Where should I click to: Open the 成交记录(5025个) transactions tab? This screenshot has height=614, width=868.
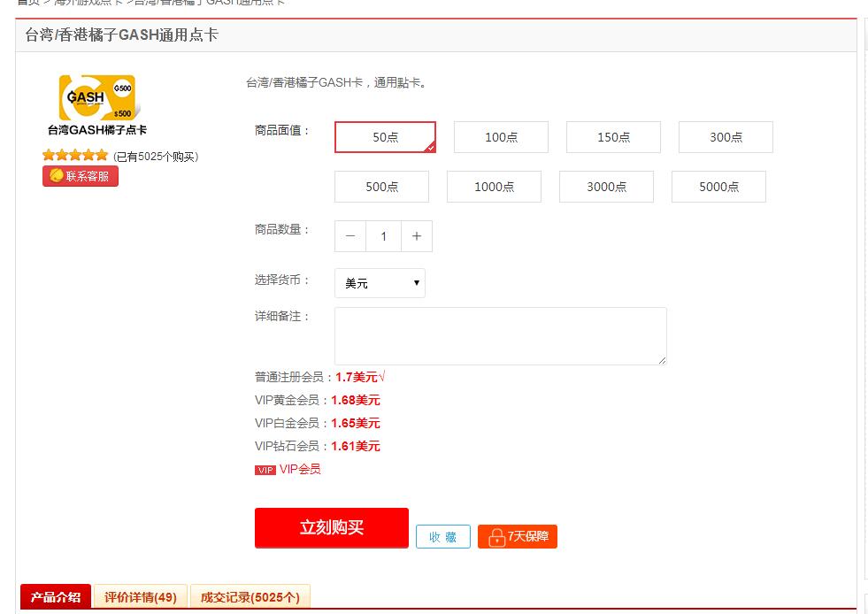click(x=250, y=597)
